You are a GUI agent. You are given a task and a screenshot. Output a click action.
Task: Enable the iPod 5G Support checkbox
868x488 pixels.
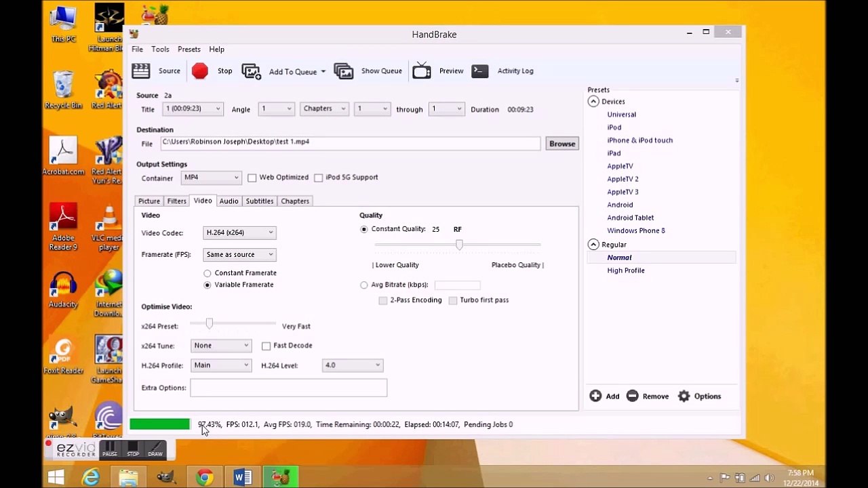pos(319,178)
